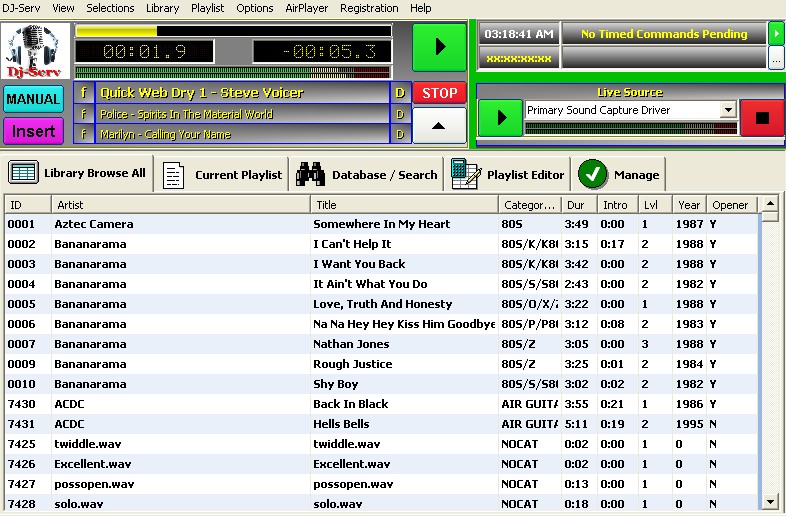Open the Registration menu

click(369, 8)
